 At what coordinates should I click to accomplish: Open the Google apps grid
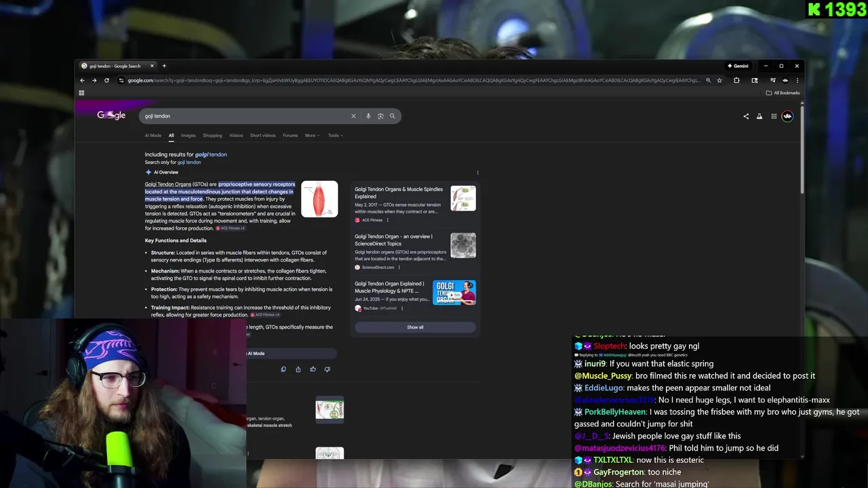point(774,116)
